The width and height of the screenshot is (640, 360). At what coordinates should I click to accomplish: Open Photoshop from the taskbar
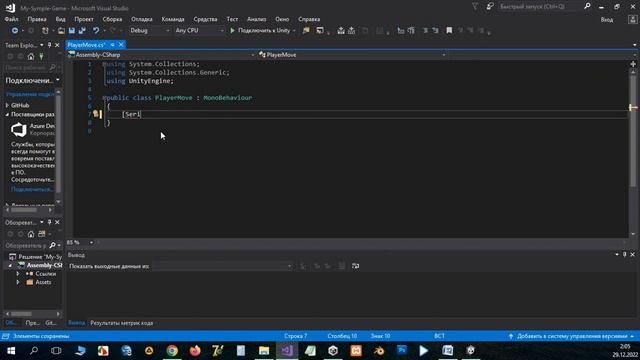[402, 351]
